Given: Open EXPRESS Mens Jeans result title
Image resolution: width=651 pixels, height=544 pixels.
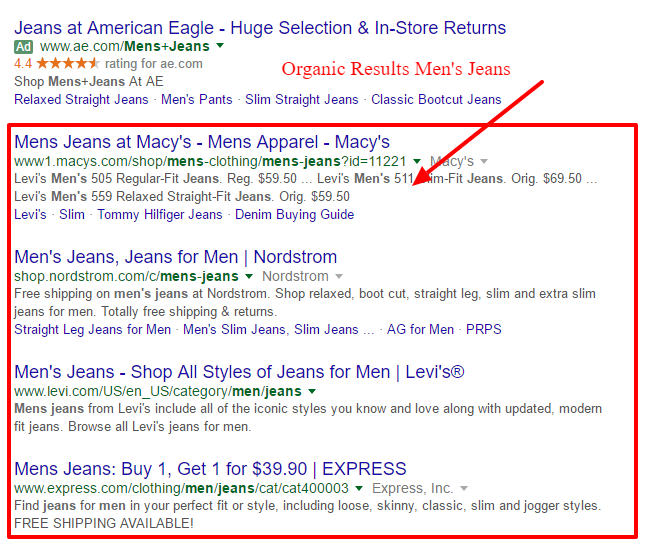Looking at the screenshot, I should 210,469.
